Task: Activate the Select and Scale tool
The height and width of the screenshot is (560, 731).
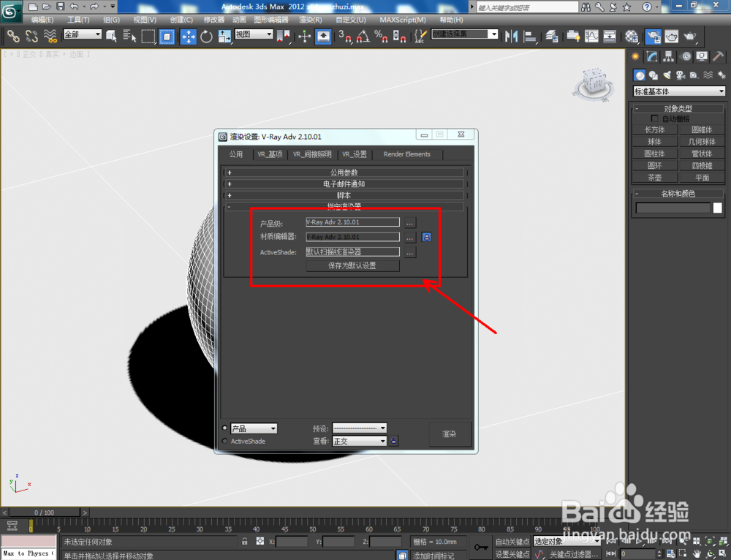Action: point(224,36)
